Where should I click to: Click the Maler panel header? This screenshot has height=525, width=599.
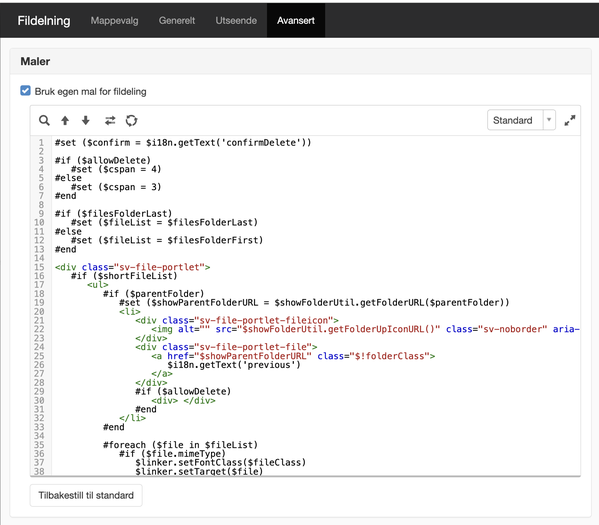300,61
